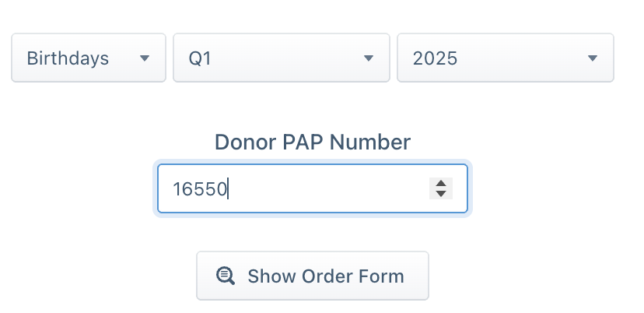Click the 'Show Order Form' text label

point(326,276)
